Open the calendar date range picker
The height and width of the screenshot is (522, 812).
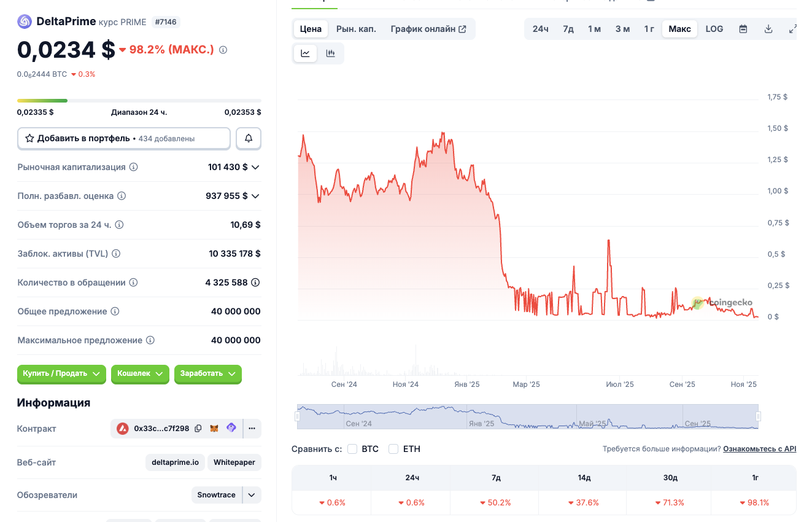(x=743, y=29)
